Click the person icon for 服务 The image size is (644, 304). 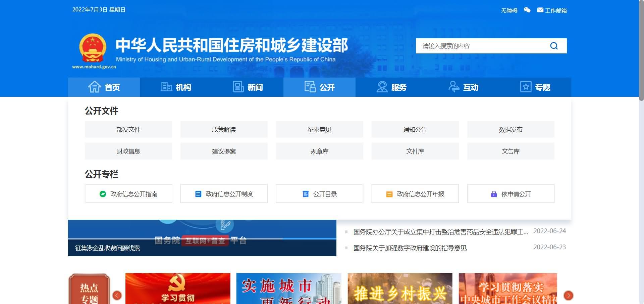pos(382,87)
